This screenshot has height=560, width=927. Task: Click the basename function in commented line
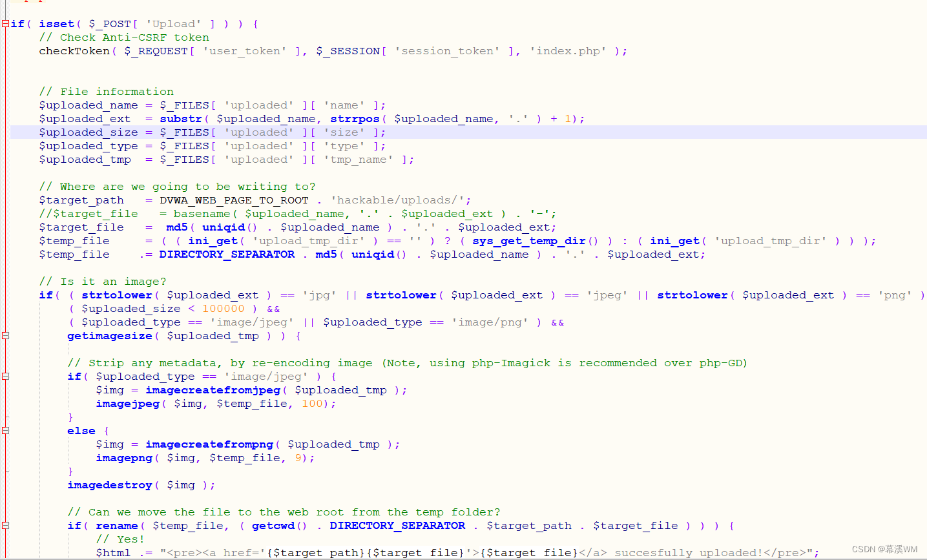(202, 214)
